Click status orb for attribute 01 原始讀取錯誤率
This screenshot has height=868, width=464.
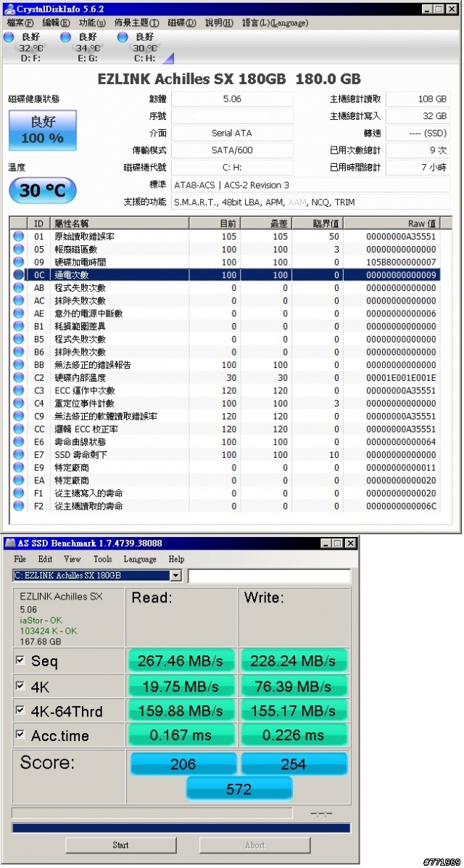tap(19, 237)
